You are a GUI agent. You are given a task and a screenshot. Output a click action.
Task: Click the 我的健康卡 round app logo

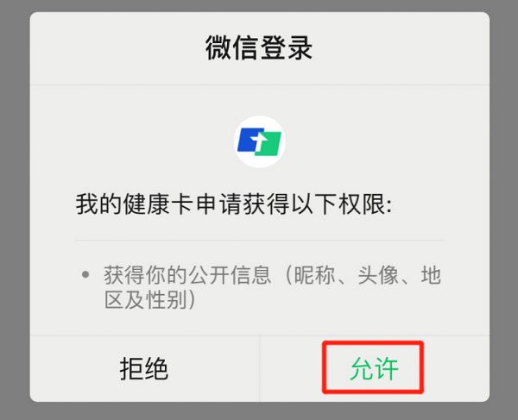click(x=259, y=141)
